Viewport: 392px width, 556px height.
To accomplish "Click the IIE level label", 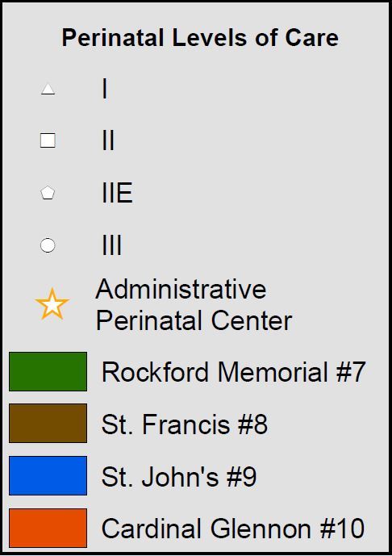I will [117, 193].
